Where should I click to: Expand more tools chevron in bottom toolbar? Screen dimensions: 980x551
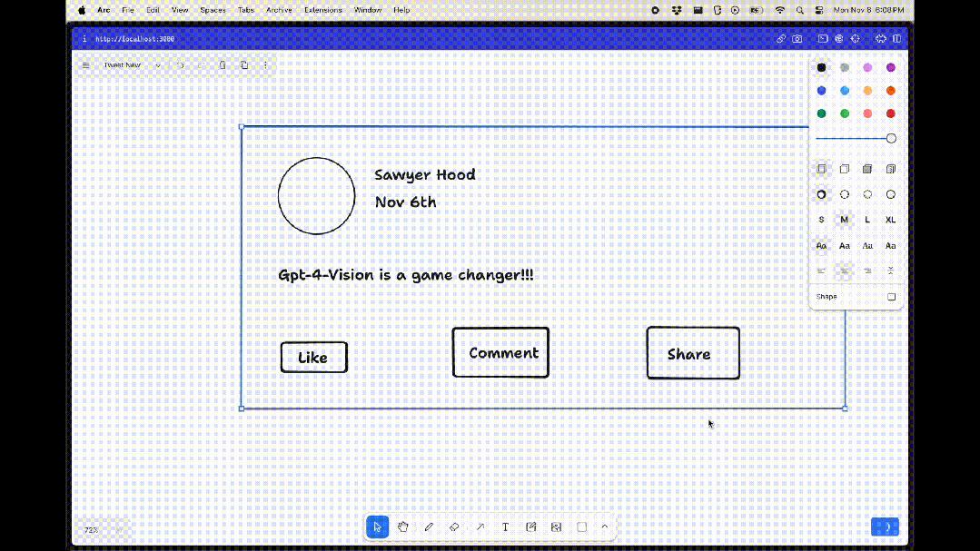604,526
